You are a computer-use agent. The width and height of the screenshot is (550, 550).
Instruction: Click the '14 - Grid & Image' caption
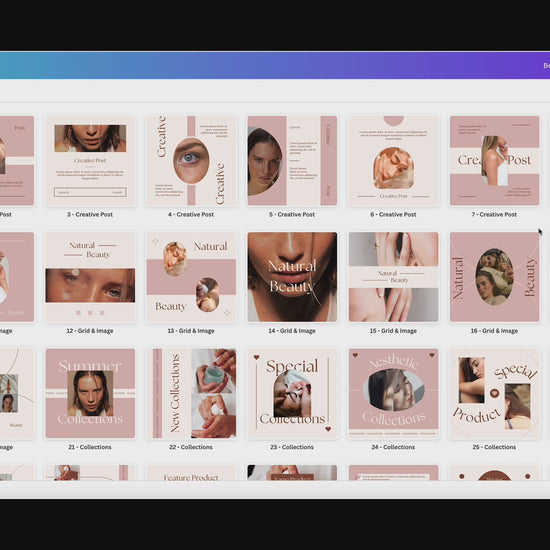pyautogui.click(x=292, y=331)
